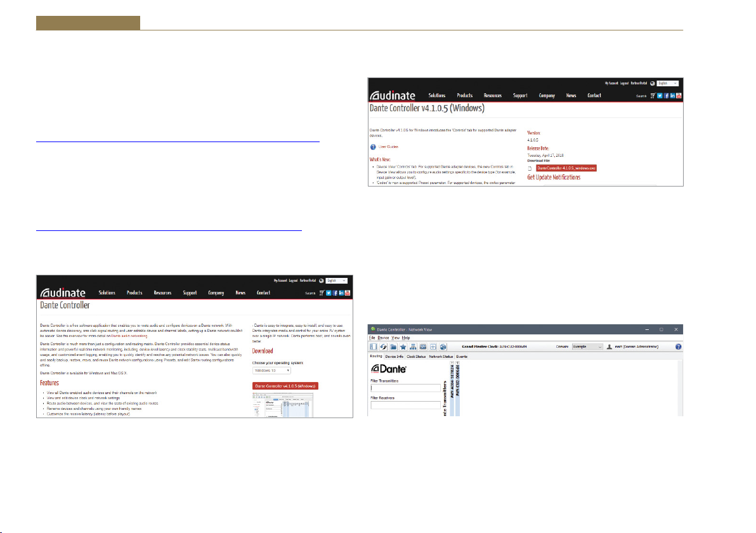Open English language dropdown on Dante Controller page
Screen dimensions: 756x533
[x=337, y=280]
